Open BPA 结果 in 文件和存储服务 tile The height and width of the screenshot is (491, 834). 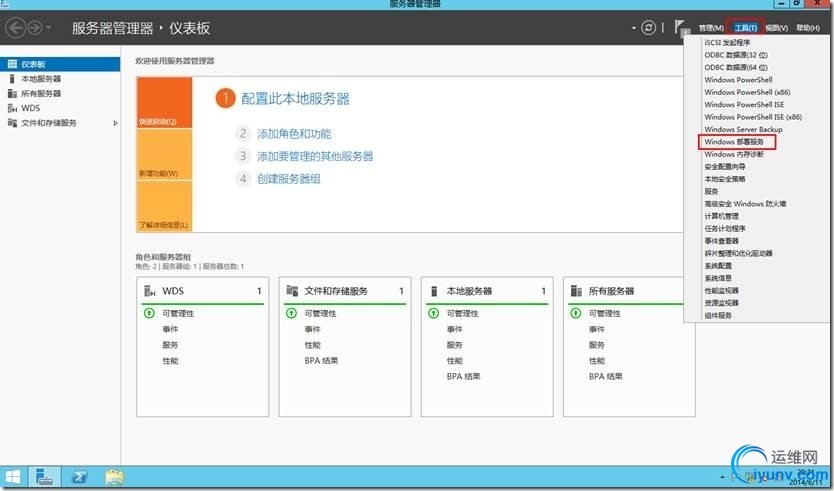(x=321, y=361)
